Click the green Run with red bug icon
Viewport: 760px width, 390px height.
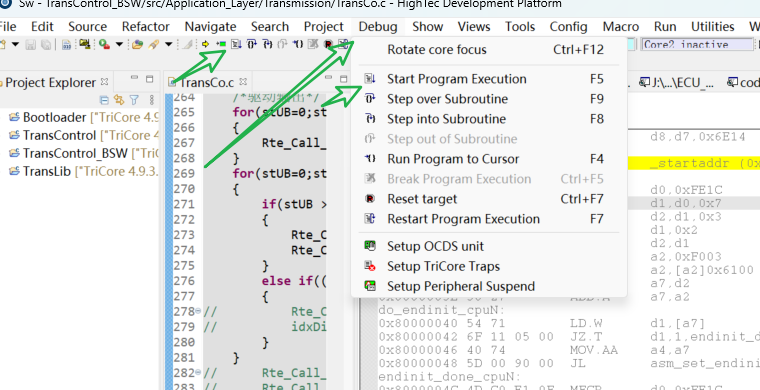point(104,45)
